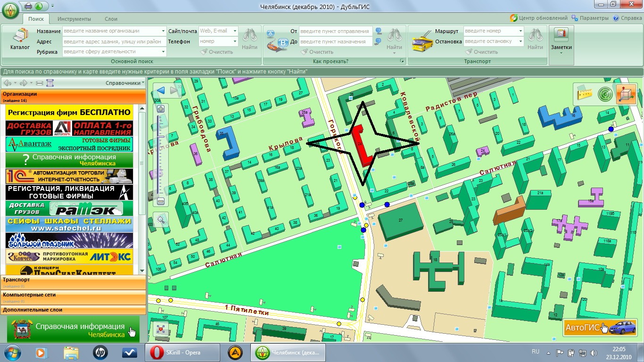The height and width of the screenshot is (362, 644).
Task: Expand the Название field dropdown arrow
Action: (163, 31)
